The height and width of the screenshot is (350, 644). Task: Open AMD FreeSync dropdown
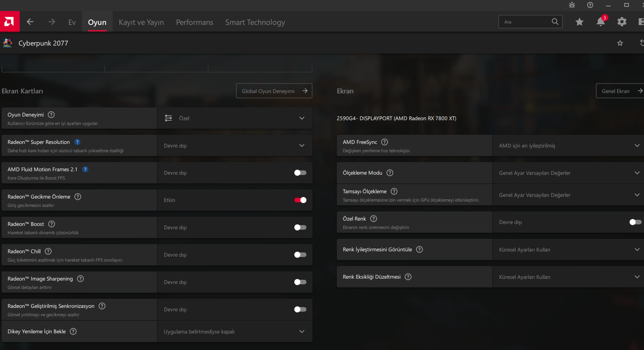[x=568, y=145]
